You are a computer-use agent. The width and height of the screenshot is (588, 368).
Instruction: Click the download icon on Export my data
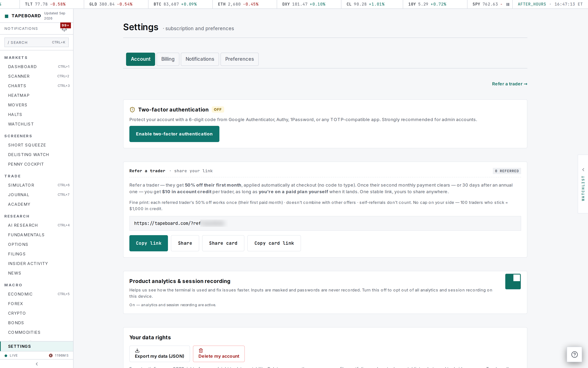(x=137, y=351)
